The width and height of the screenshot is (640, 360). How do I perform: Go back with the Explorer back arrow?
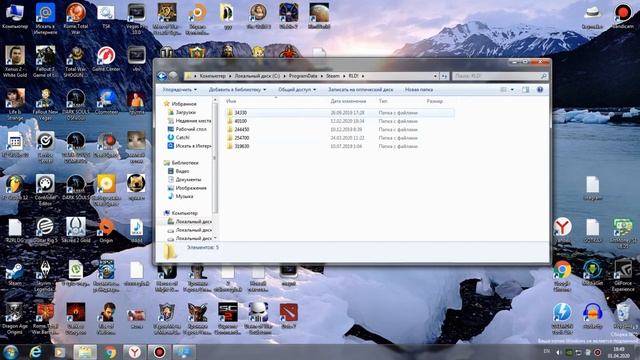coord(162,76)
